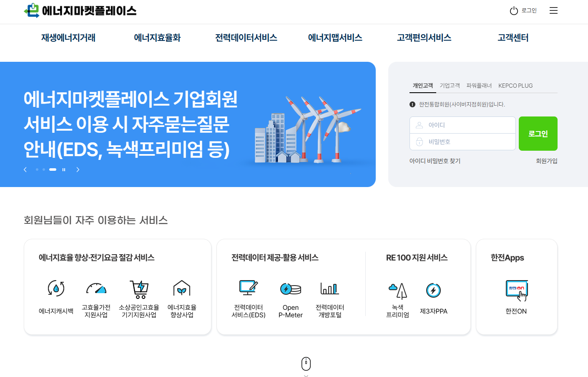Click the 에너지캐시백 text label
The image size is (588, 377).
point(56,311)
